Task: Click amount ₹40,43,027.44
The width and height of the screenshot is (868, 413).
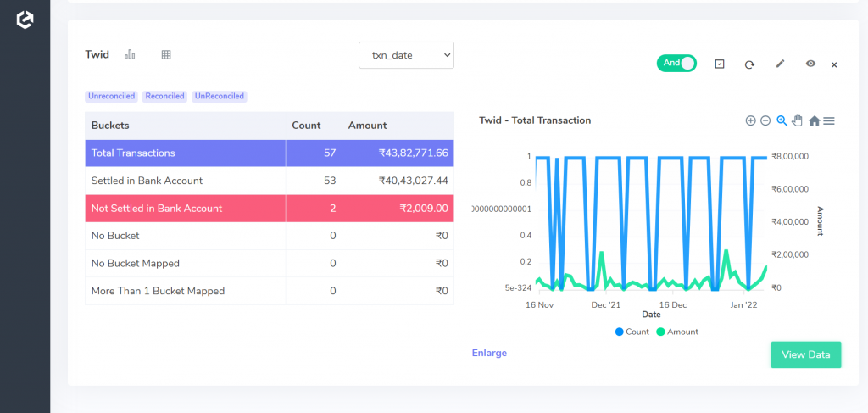Action: pos(414,181)
